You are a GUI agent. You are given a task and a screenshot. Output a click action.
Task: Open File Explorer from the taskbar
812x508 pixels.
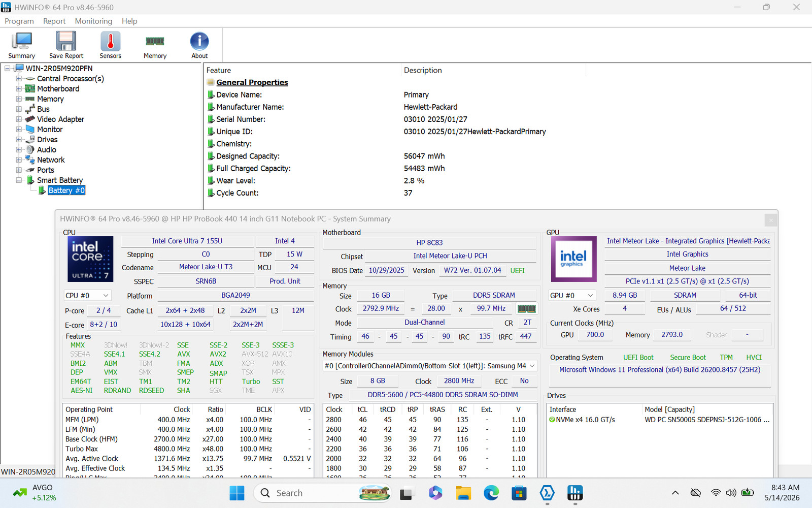pyautogui.click(x=463, y=493)
